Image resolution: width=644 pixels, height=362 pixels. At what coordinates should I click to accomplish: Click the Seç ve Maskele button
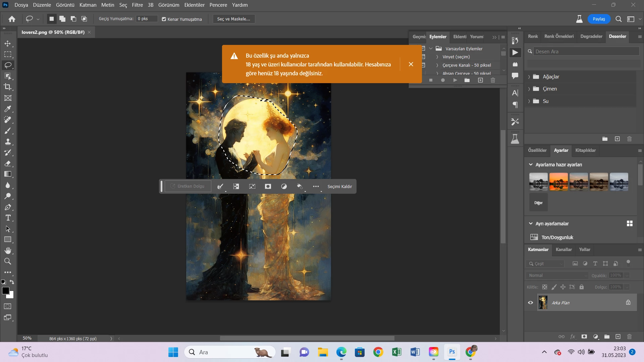coord(234,19)
